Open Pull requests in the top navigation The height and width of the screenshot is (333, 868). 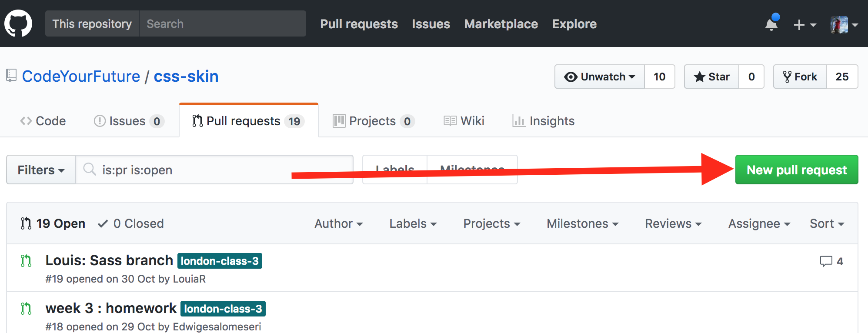pos(359,24)
